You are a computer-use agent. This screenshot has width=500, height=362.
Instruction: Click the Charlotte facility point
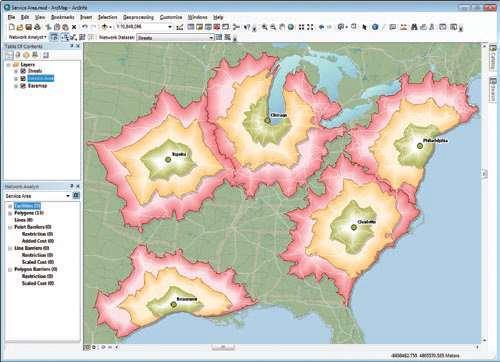pos(354,227)
